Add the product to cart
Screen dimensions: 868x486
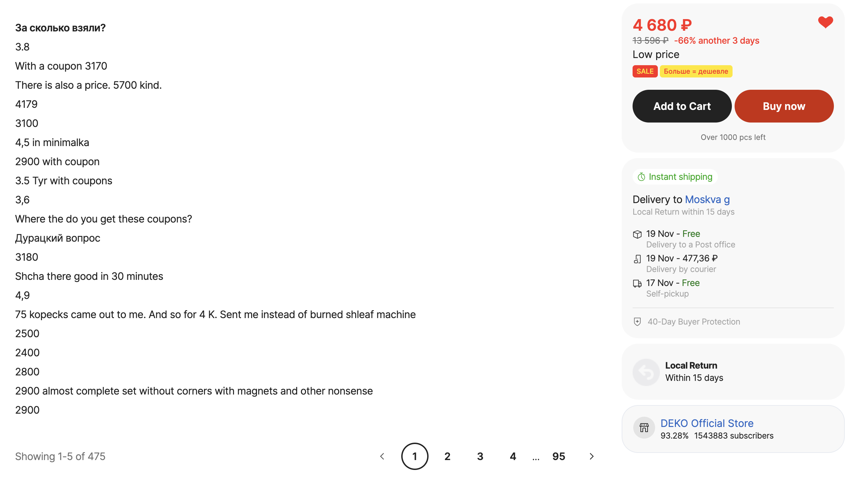682,106
